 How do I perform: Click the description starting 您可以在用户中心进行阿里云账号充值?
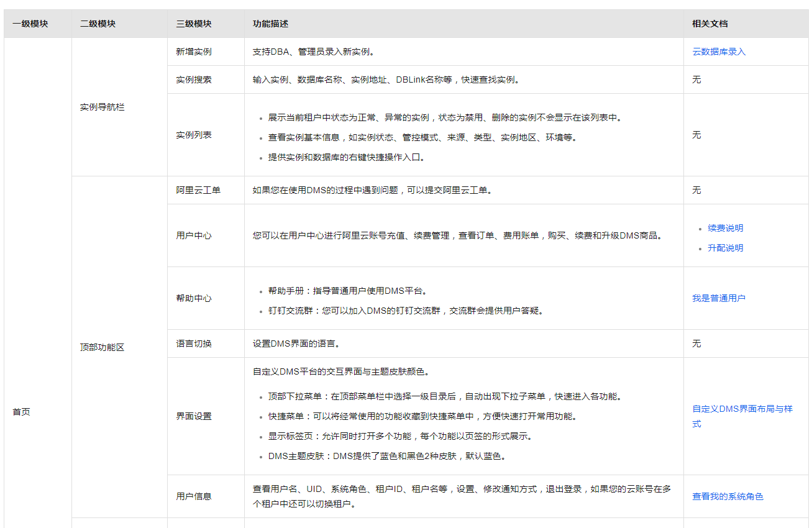coord(458,235)
